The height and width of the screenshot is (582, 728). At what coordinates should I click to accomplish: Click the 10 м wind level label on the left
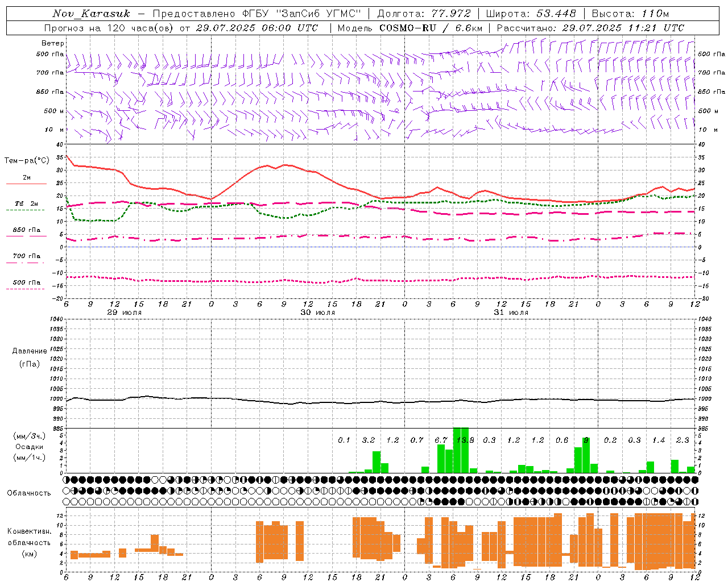coord(55,130)
